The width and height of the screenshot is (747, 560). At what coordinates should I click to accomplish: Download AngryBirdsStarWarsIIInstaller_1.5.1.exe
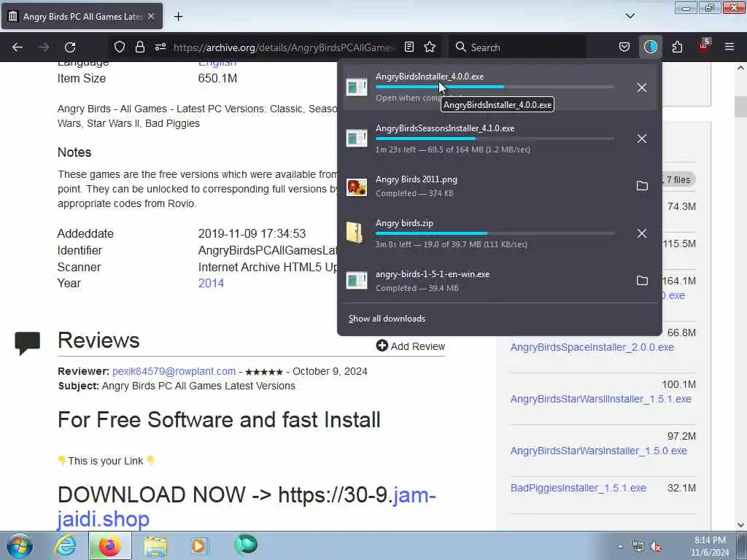[x=601, y=399]
